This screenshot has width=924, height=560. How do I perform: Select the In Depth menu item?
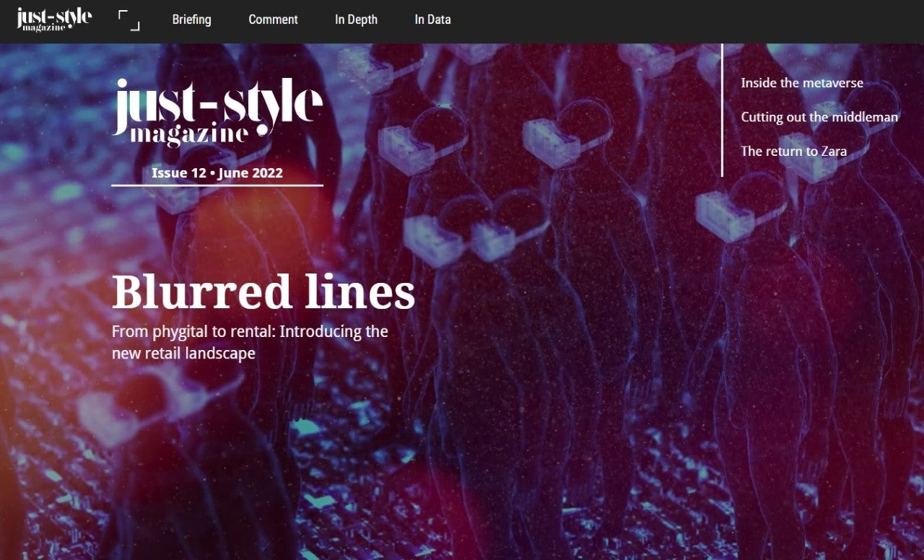356,19
